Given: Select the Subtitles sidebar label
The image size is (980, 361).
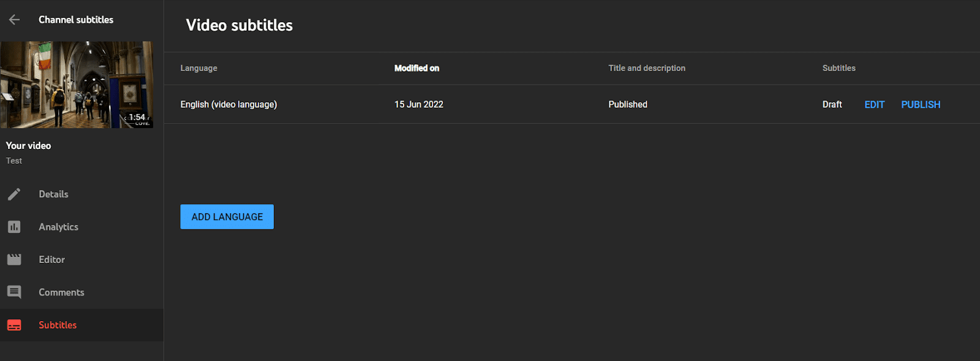Looking at the screenshot, I should pyautogui.click(x=58, y=325).
